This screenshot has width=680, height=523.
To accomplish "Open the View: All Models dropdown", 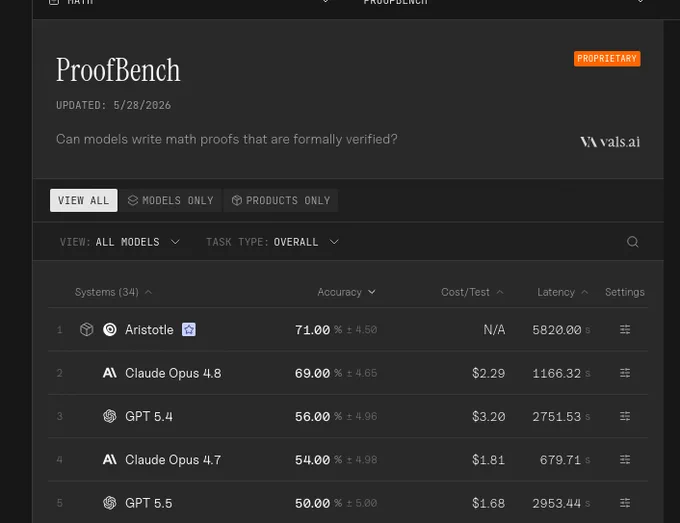I will click(x=120, y=242).
